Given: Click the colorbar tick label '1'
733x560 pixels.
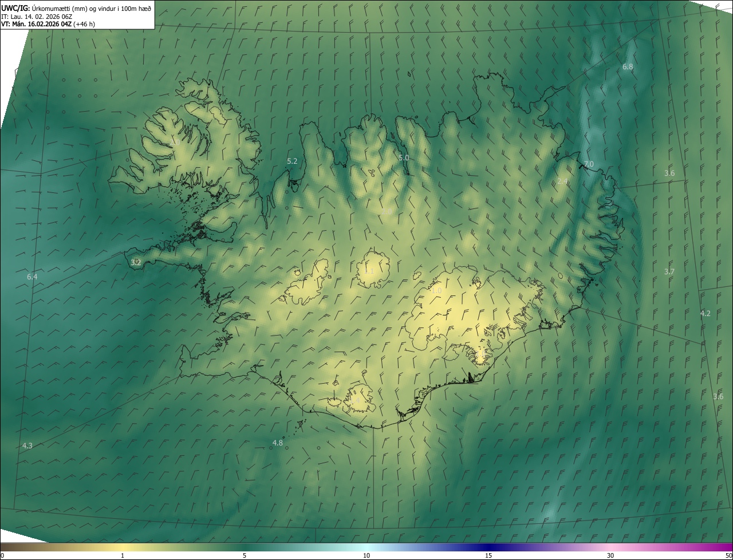Looking at the screenshot, I should (123, 555).
